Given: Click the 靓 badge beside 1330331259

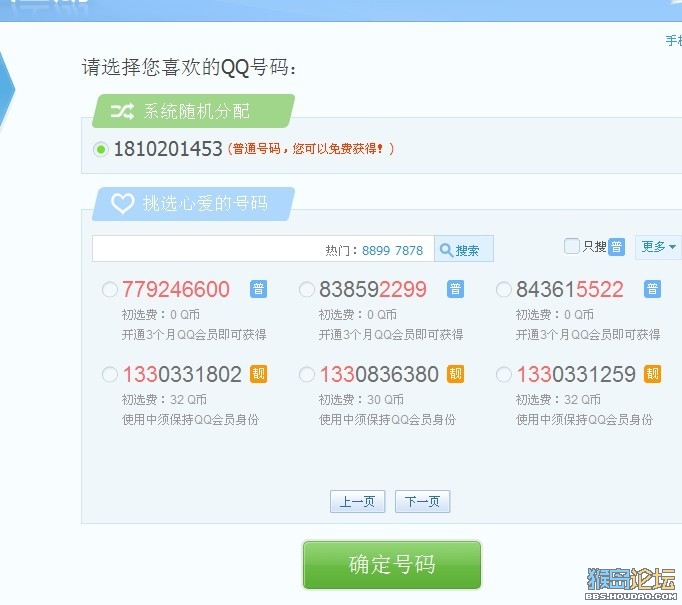Looking at the screenshot, I should [652, 374].
